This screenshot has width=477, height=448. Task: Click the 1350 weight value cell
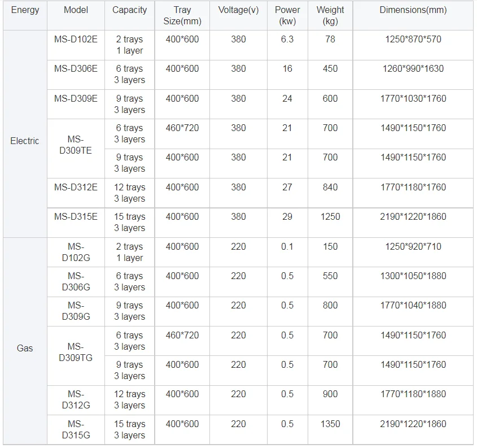point(330,424)
